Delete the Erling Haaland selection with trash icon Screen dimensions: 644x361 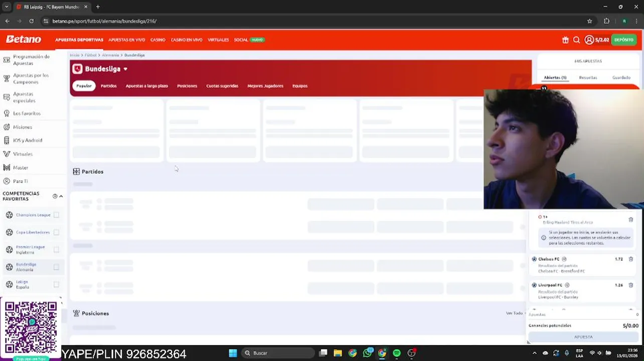tap(631, 220)
